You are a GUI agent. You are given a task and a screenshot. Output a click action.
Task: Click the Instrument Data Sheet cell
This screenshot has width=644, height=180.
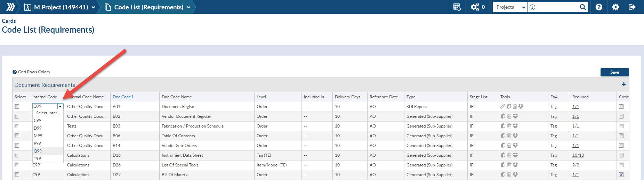pyautogui.click(x=182, y=155)
